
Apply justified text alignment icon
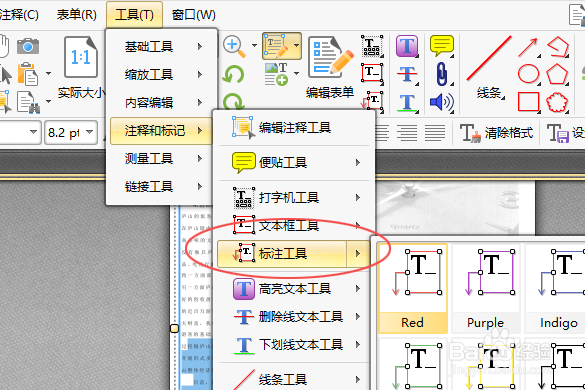[x=435, y=133]
